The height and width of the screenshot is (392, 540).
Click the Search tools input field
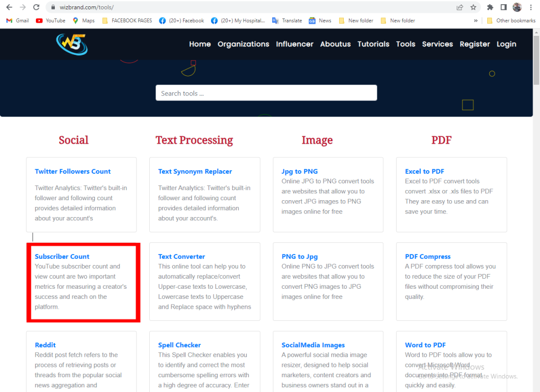coord(266,93)
